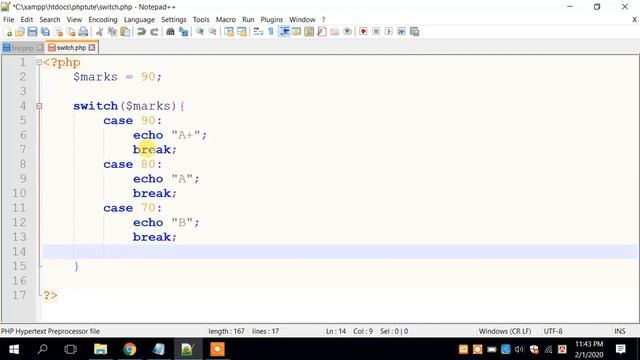Viewport: 640px width, 360px height.
Task: Toggle the file monitoring eye icon
Action: point(347,32)
